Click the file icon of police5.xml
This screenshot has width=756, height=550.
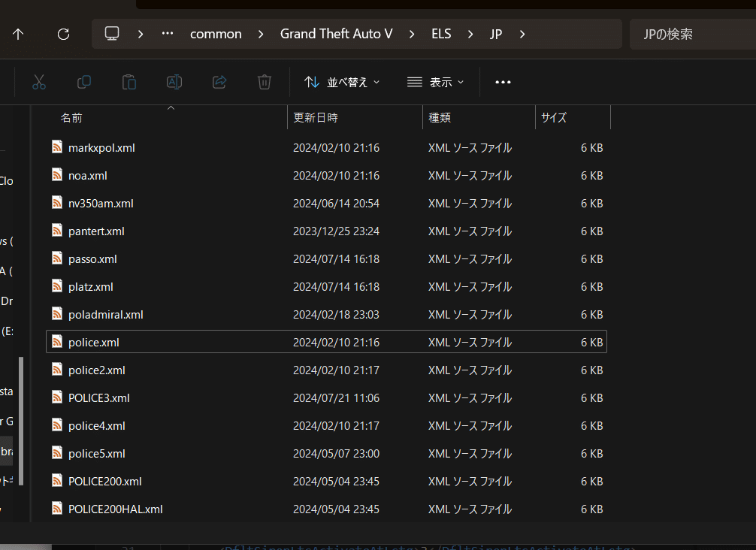57,453
